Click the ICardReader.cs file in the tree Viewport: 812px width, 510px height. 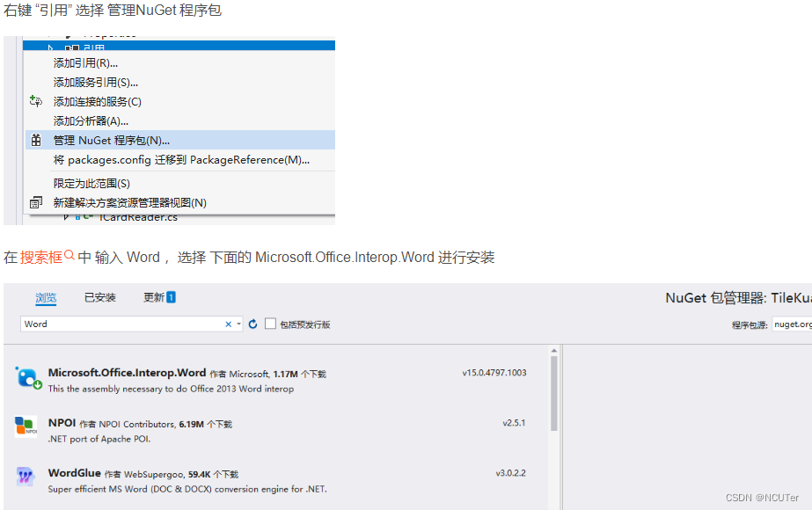point(138,217)
